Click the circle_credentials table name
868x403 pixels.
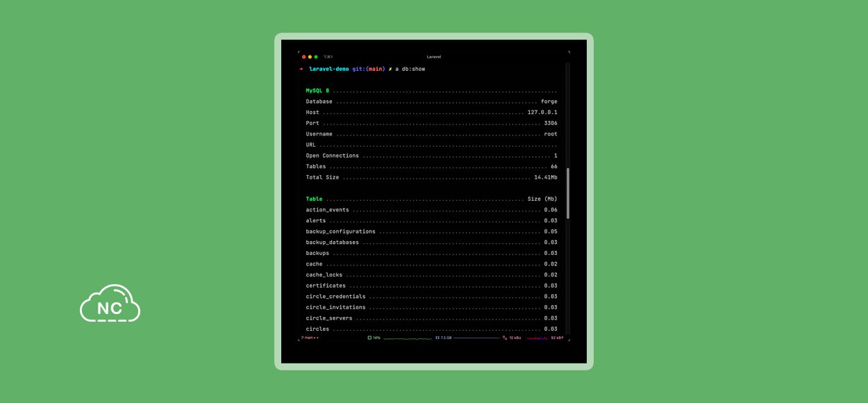click(x=335, y=297)
